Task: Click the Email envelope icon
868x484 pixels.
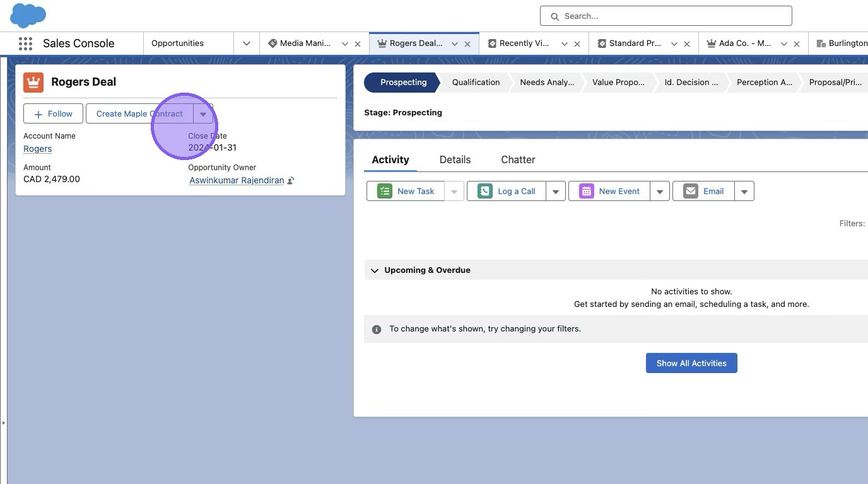Action: [x=691, y=191]
